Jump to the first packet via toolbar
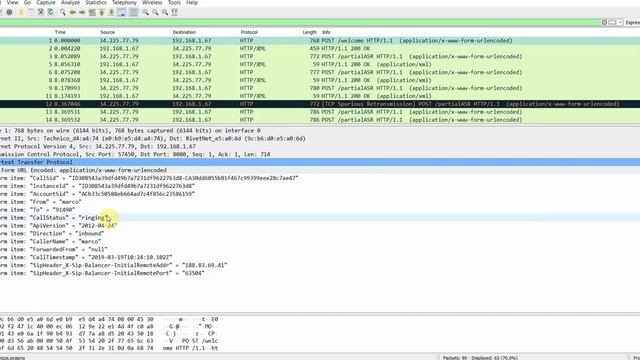Image resolution: width=640 pixels, height=360 pixels. click(x=102, y=12)
